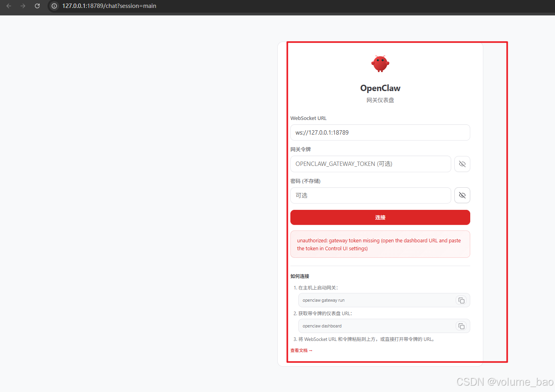Click the OPENCLAW_GATEWAY_TOKEN input field
Image resolution: width=555 pixels, height=392 pixels.
tap(371, 164)
